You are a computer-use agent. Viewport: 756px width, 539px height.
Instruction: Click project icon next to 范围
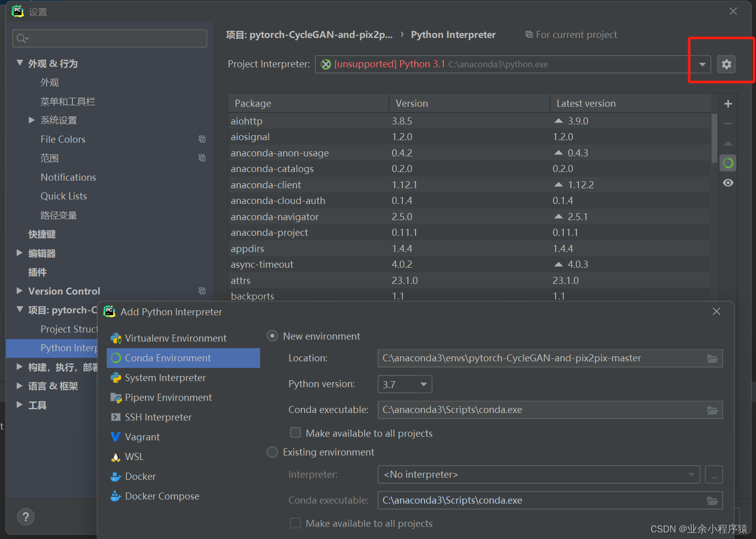pyautogui.click(x=202, y=158)
